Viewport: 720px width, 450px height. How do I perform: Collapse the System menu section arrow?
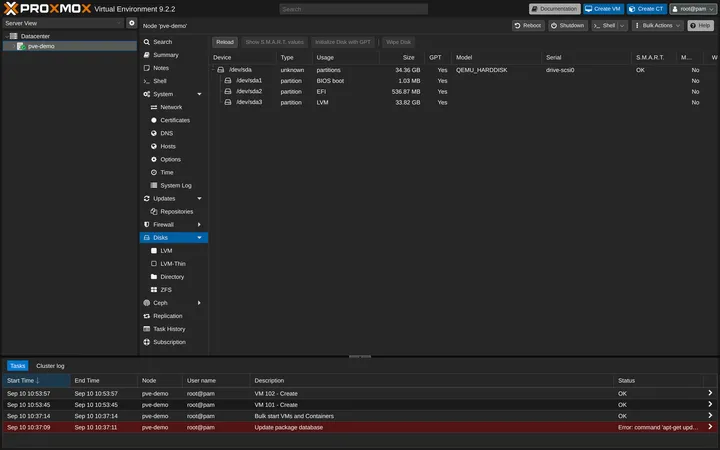(199, 94)
